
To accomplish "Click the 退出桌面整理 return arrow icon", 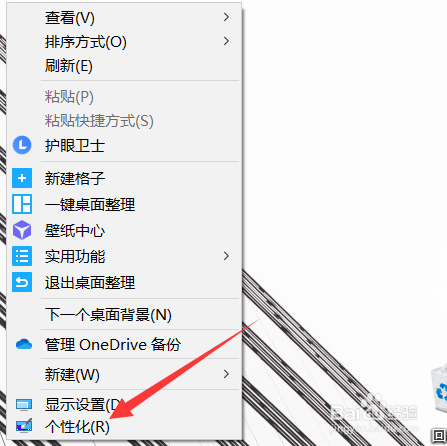I will pyautogui.click(x=22, y=282).
